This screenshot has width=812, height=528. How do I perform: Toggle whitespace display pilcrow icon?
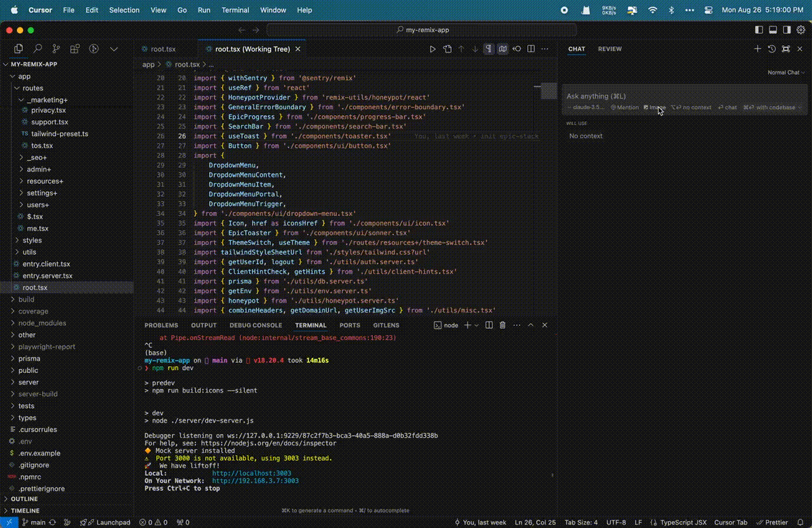(488, 49)
